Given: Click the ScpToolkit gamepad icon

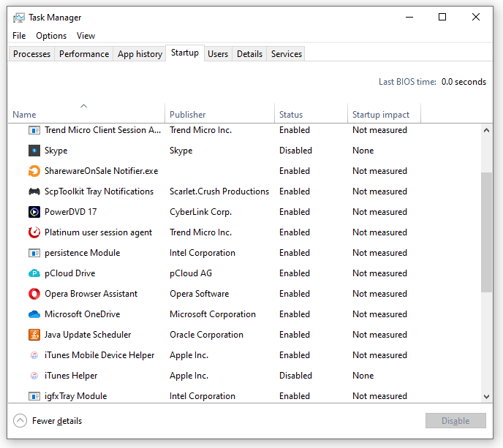Looking at the screenshot, I should pyautogui.click(x=34, y=191).
